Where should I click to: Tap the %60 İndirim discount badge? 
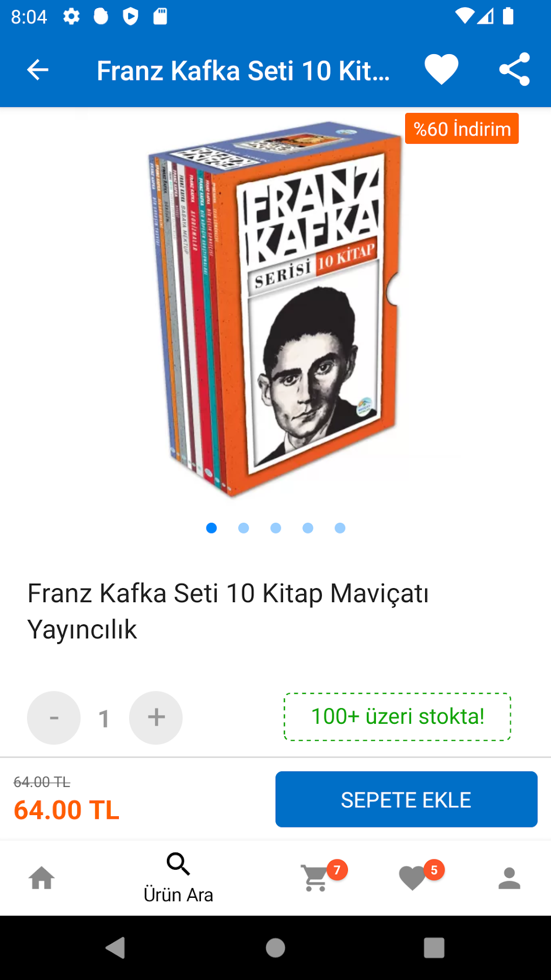[x=462, y=129]
